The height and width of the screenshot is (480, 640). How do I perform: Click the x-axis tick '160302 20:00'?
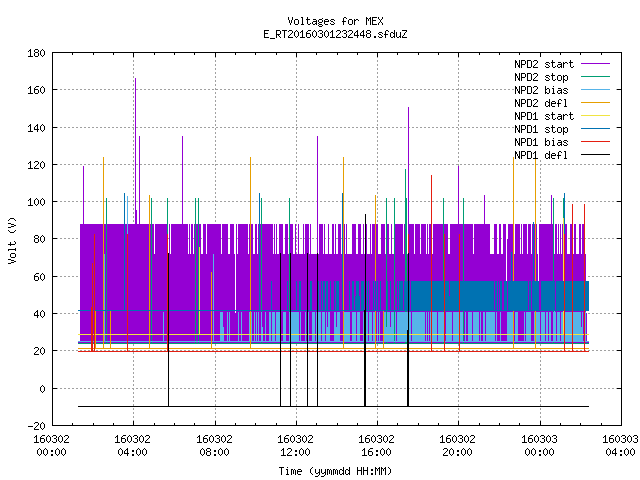click(x=458, y=445)
